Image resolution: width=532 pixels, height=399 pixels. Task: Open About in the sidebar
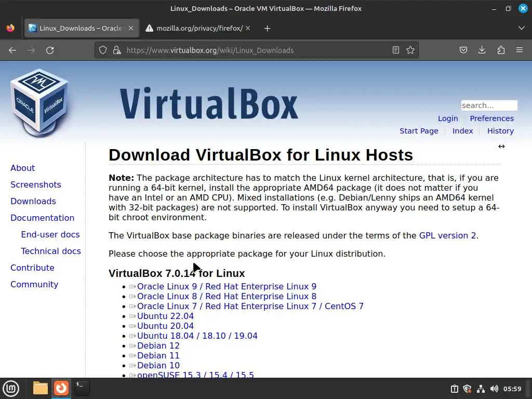point(23,168)
